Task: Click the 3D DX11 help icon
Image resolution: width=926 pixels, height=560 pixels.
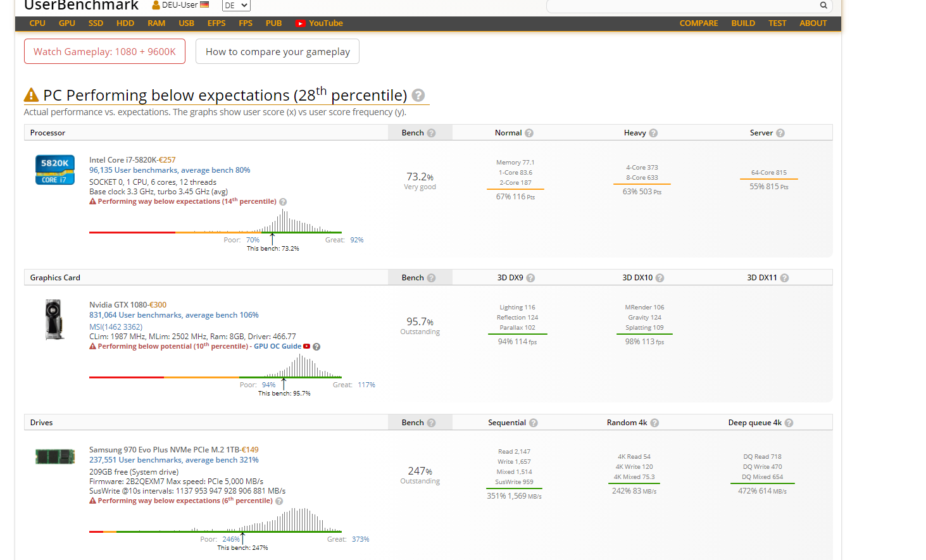Action: click(784, 278)
